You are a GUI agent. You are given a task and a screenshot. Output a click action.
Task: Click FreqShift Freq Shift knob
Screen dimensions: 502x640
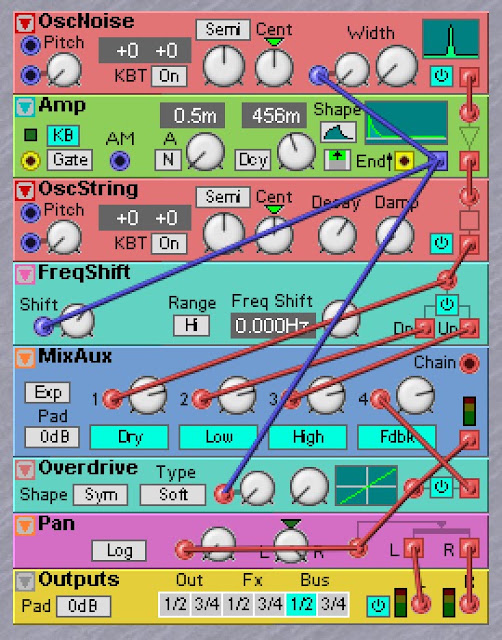(341, 319)
